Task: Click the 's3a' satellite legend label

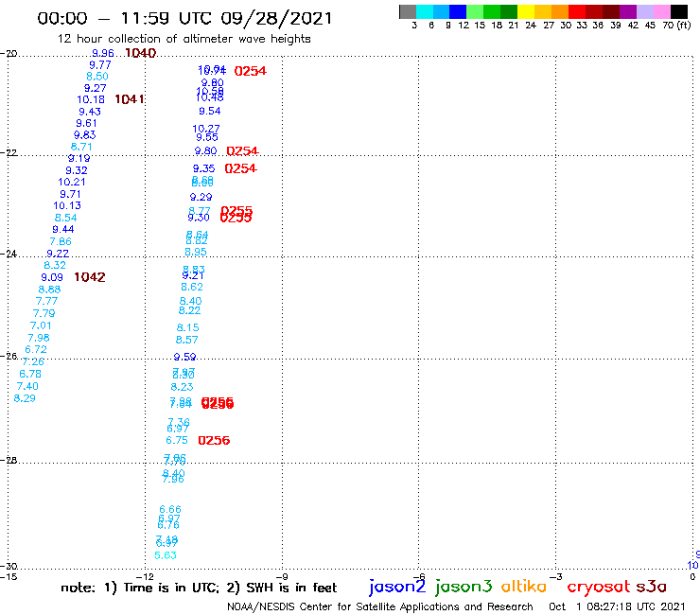Action: click(652, 587)
